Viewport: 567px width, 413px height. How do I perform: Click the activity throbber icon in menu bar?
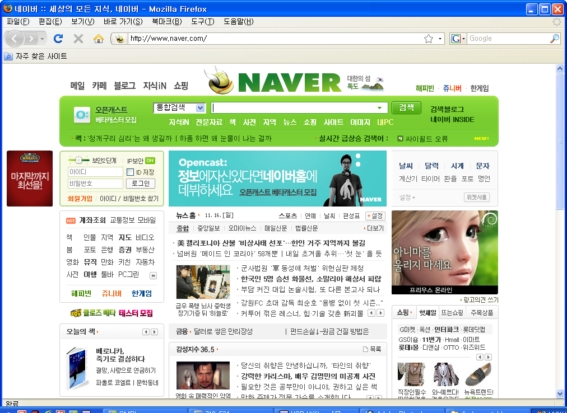click(x=557, y=22)
